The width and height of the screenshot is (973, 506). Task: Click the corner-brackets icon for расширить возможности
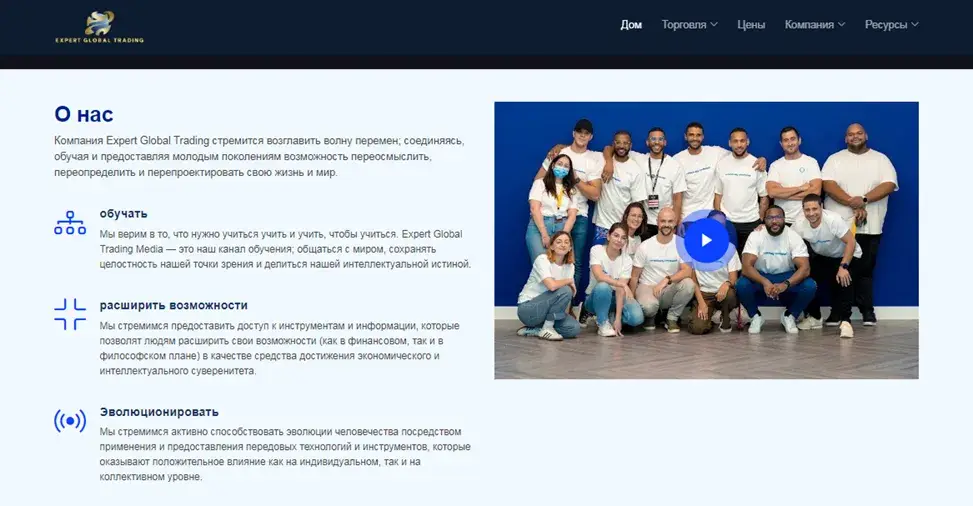[x=70, y=314]
